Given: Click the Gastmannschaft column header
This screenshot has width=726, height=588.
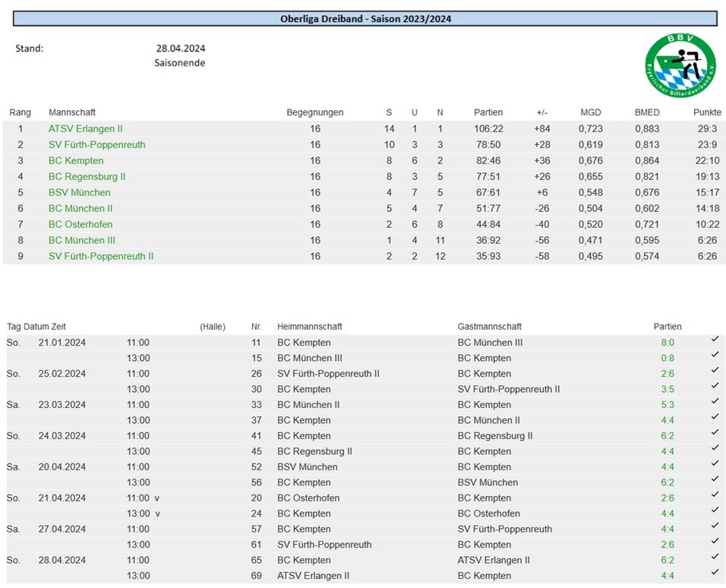Looking at the screenshot, I should point(489,327).
